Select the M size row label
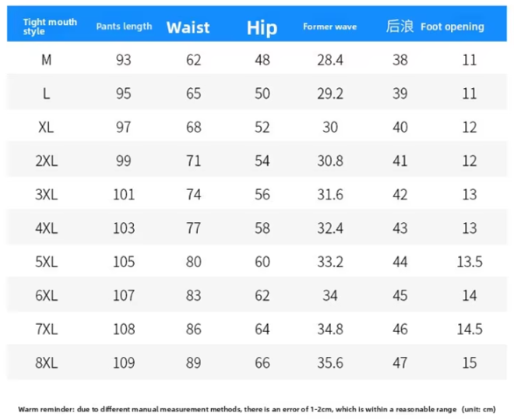514x420 pixels. 46,60
